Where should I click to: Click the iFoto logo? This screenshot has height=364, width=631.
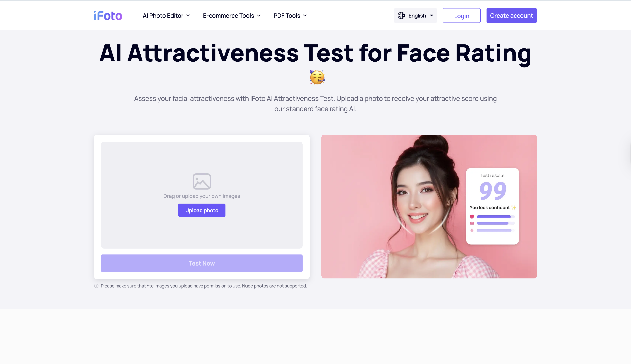pos(108,15)
